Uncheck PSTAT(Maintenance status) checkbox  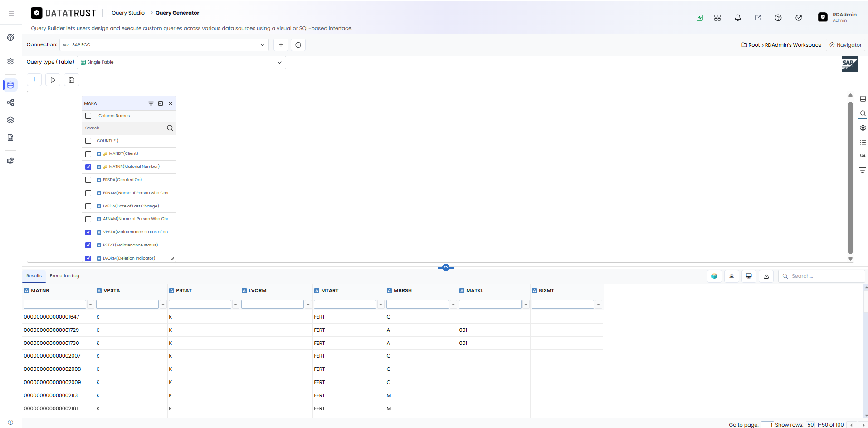tap(88, 246)
